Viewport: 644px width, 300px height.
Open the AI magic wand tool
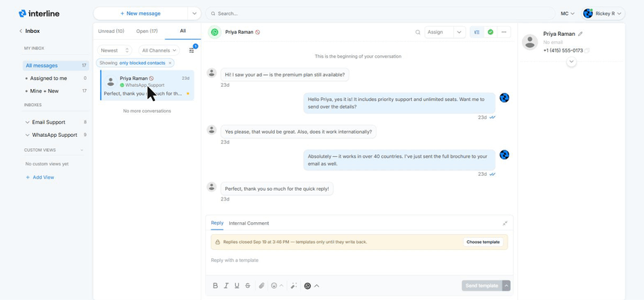(294, 286)
